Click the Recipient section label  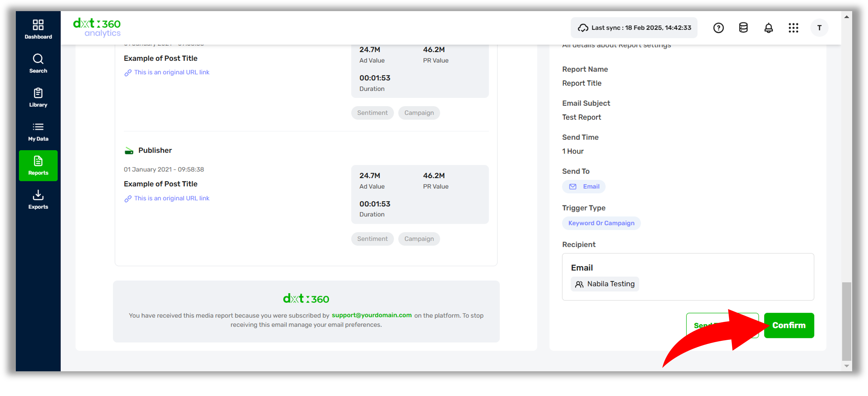(578, 245)
